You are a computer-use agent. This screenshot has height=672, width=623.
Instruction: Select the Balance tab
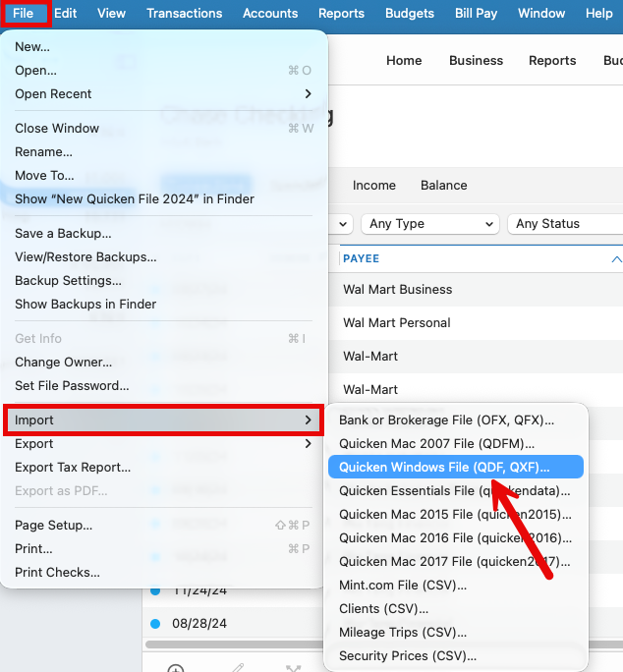pyautogui.click(x=444, y=185)
